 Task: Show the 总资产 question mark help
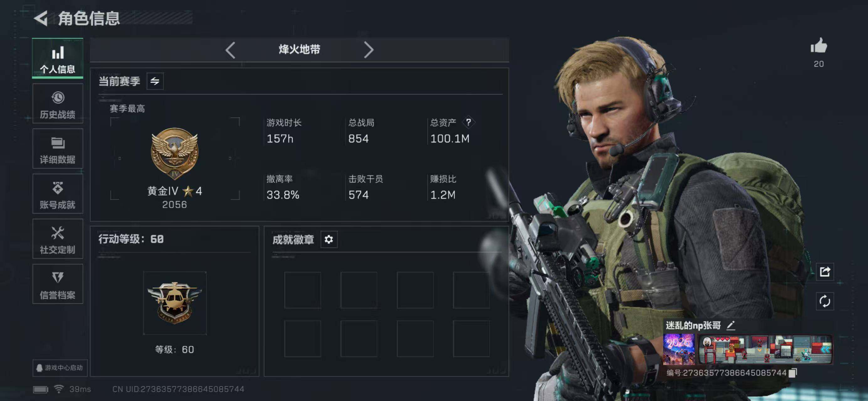pos(468,122)
